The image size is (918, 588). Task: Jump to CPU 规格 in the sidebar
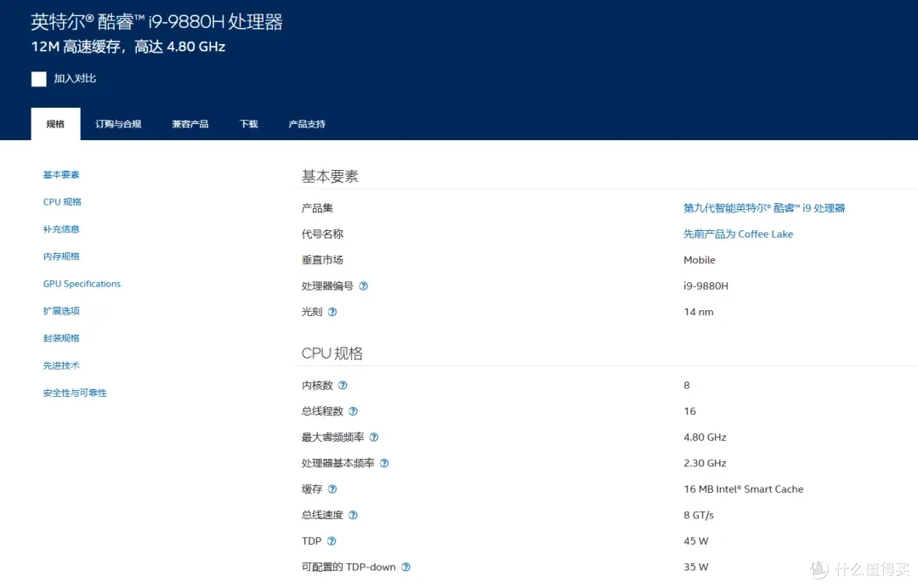click(62, 202)
